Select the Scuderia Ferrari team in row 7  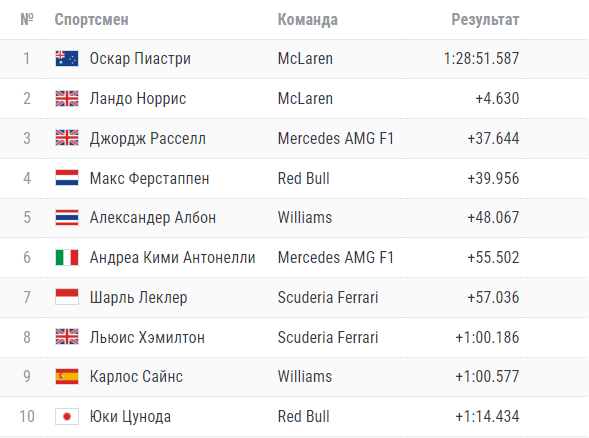coord(328,297)
